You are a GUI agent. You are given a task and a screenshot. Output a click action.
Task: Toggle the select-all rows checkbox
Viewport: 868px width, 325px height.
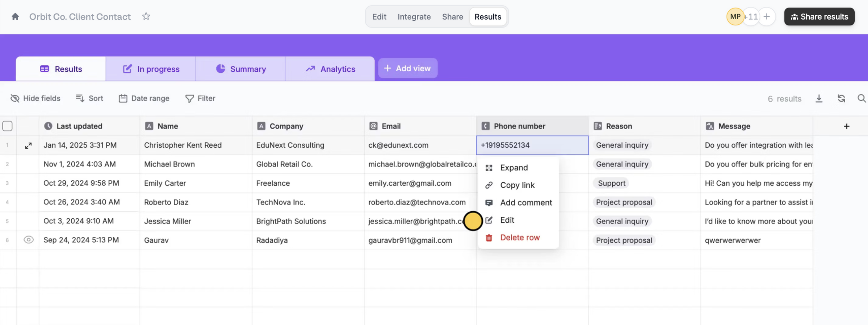click(x=8, y=126)
